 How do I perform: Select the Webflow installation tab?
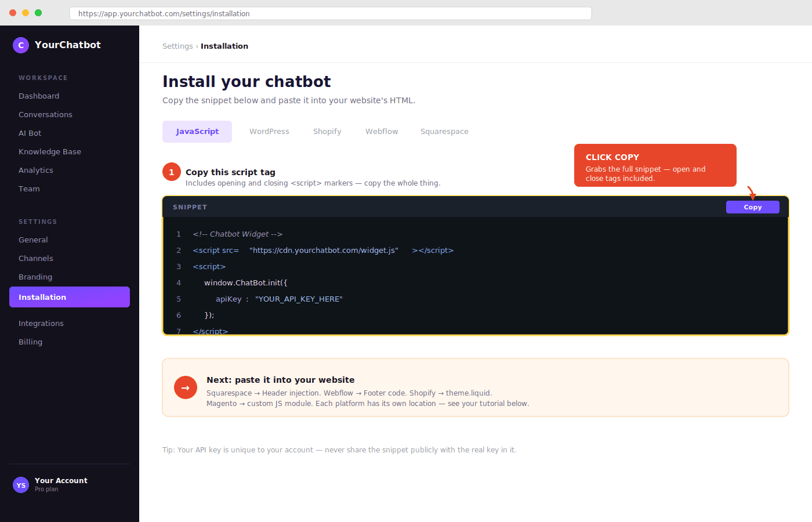382,131
